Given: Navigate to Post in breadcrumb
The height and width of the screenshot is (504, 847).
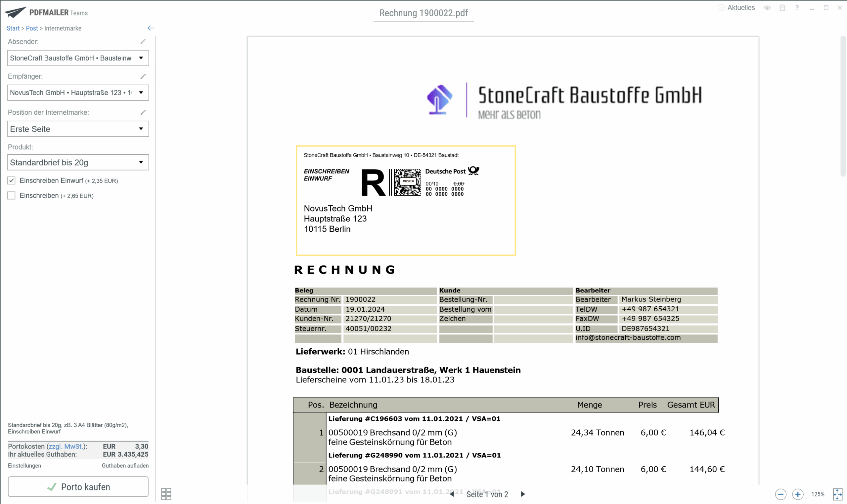Looking at the screenshot, I should click(x=32, y=28).
